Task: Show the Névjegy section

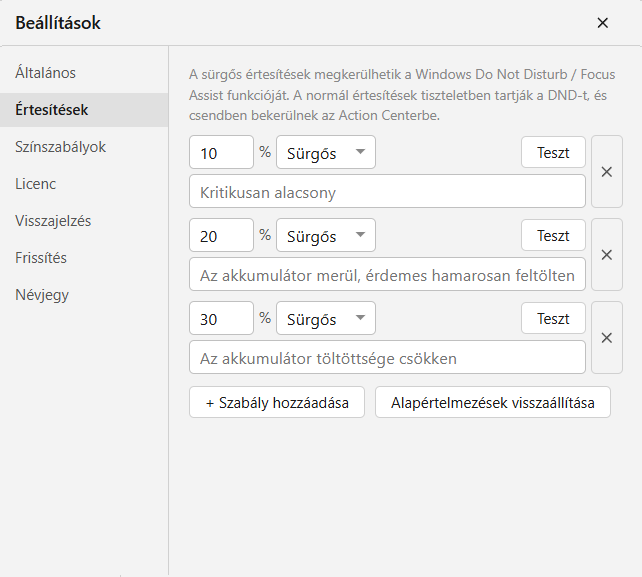Action: tap(84, 295)
